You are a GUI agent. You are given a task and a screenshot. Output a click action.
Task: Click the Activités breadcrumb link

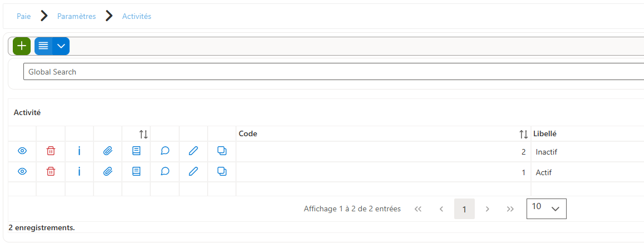coord(137,17)
